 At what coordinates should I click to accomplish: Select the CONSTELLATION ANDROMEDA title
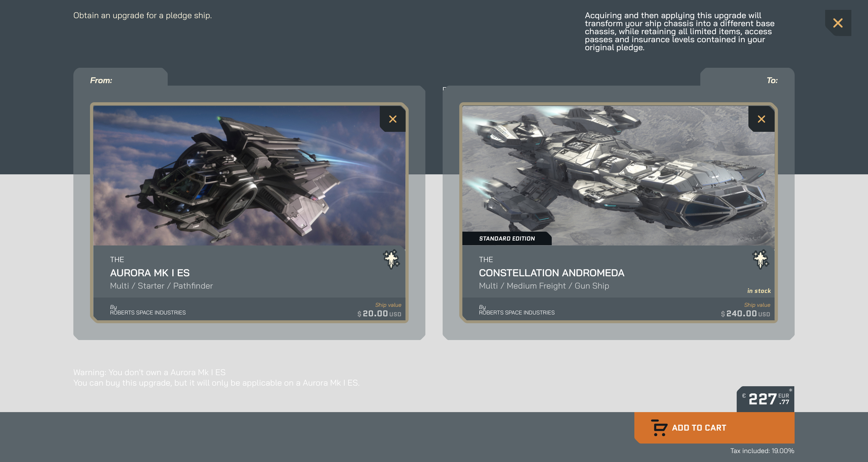[552, 273]
